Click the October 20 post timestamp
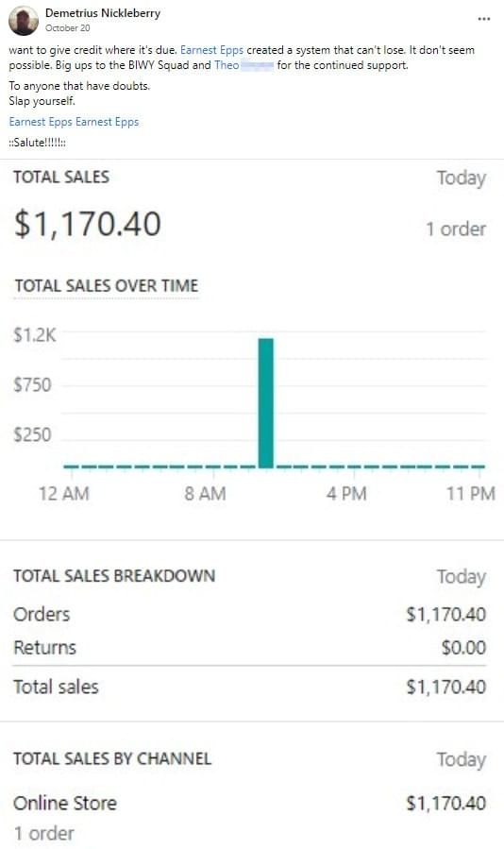 coord(68,28)
